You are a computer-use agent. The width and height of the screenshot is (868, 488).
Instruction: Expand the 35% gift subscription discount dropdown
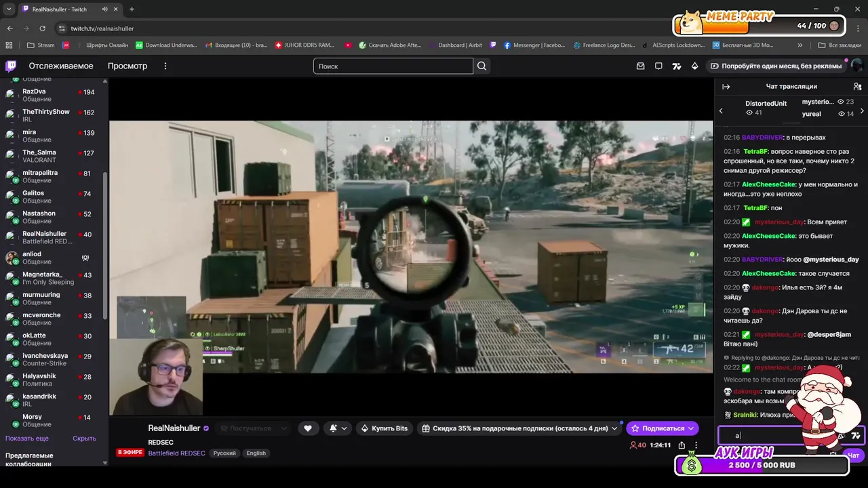click(519, 428)
